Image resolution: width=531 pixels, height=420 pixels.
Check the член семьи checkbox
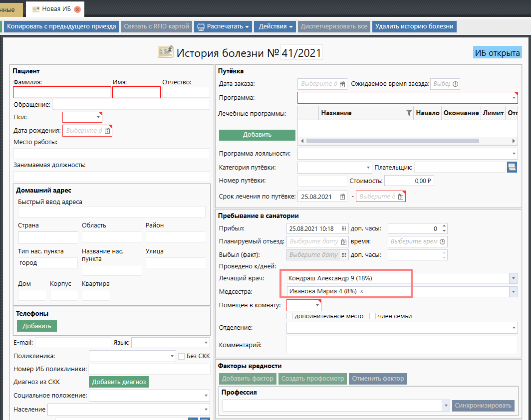click(x=372, y=316)
